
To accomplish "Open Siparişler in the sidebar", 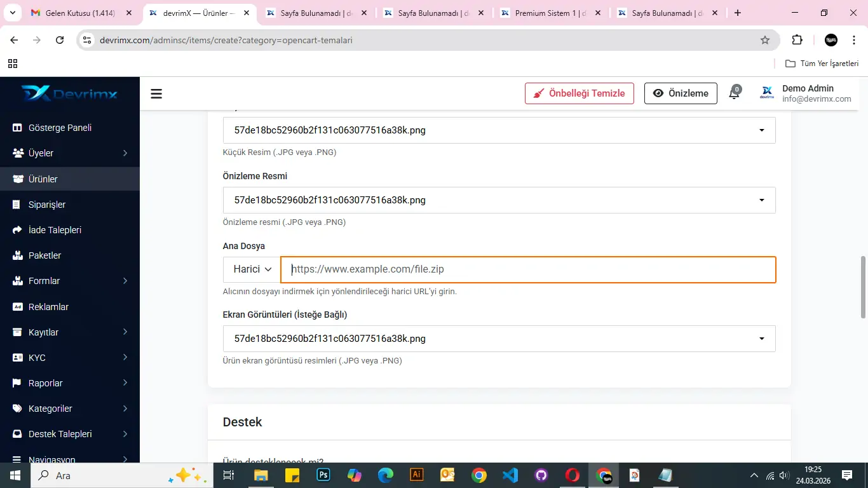I will click(x=47, y=205).
